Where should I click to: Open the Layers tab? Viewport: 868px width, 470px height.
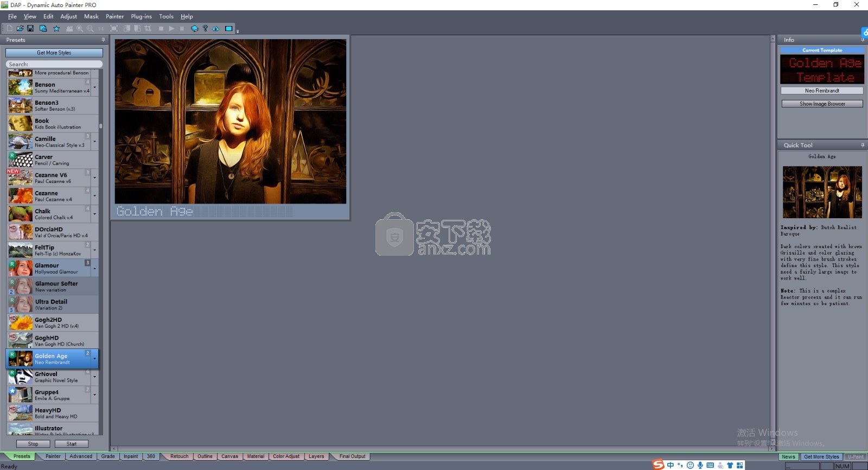tap(316, 456)
